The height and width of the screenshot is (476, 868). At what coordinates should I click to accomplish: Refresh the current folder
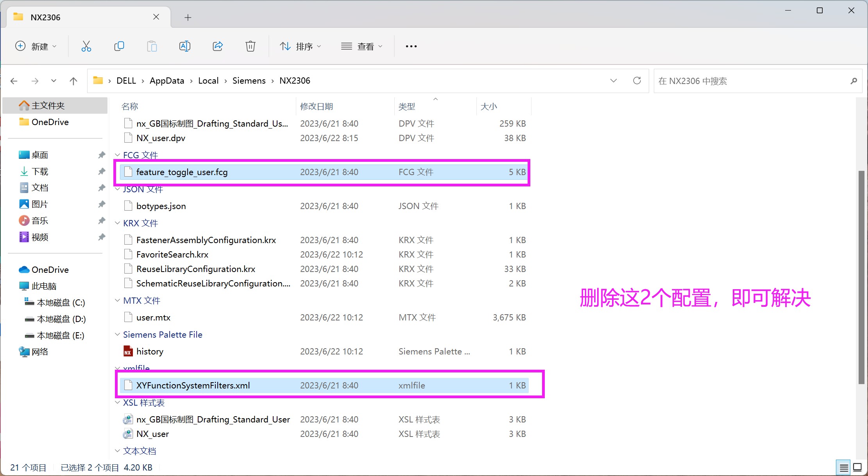[x=637, y=81]
